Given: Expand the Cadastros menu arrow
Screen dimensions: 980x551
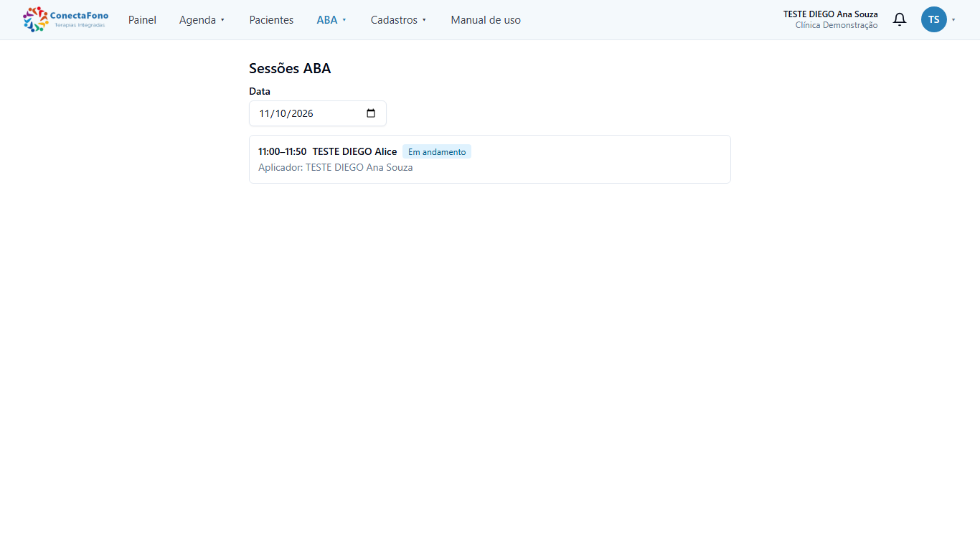Looking at the screenshot, I should click(424, 20).
